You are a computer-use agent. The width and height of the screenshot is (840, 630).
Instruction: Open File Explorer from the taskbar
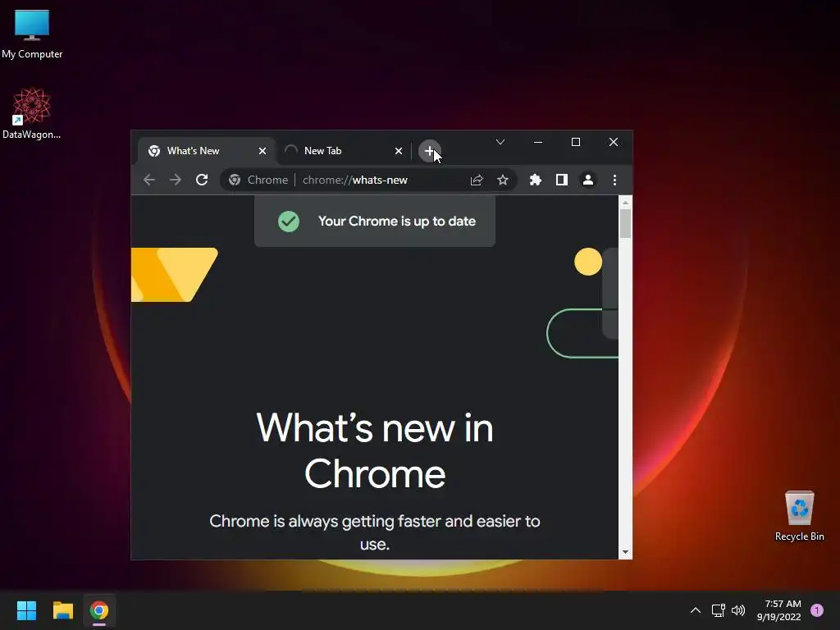point(62,610)
